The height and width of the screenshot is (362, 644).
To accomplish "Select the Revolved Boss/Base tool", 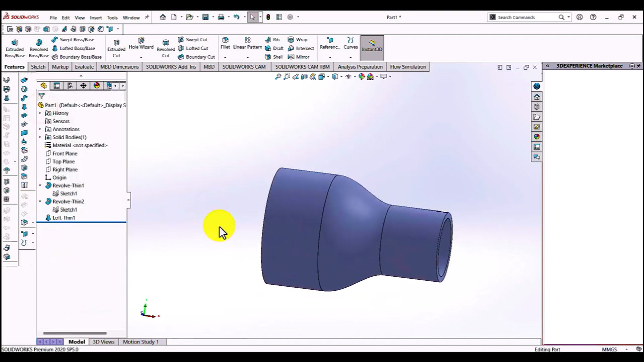I will [39, 48].
